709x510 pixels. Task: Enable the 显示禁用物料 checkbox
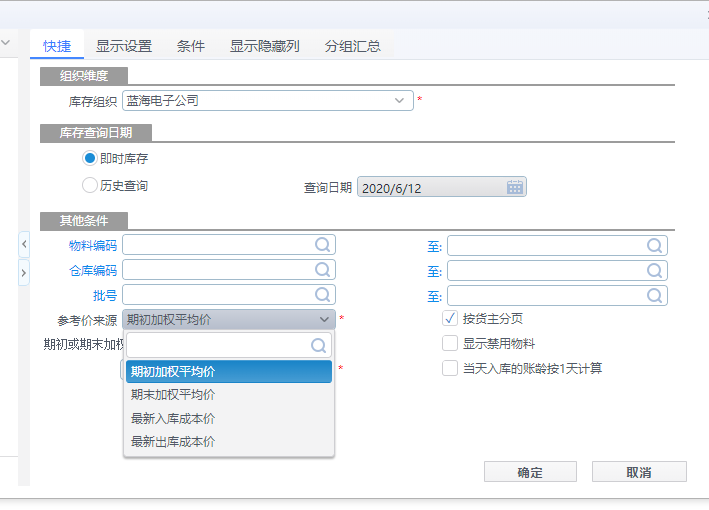click(450, 343)
